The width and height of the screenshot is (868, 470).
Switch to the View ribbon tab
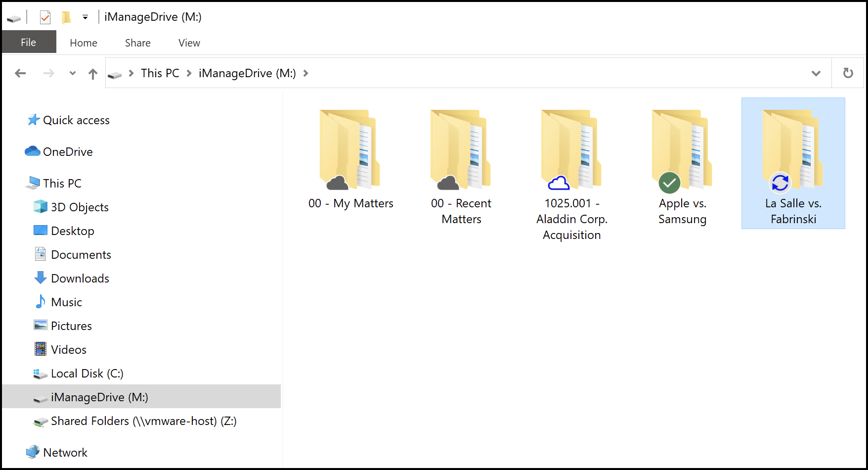pyautogui.click(x=189, y=43)
